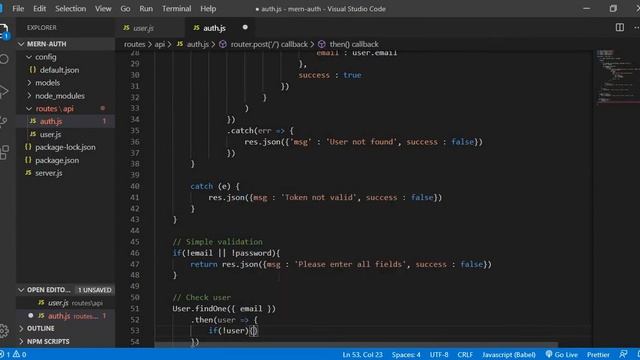
Task: Click auth.js breadcrumb segment
Action: (193, 44)
